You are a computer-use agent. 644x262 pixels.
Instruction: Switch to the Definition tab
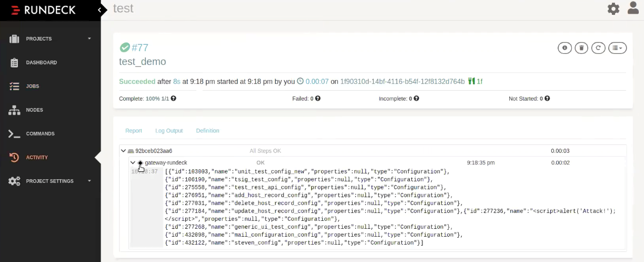[207, 131]
